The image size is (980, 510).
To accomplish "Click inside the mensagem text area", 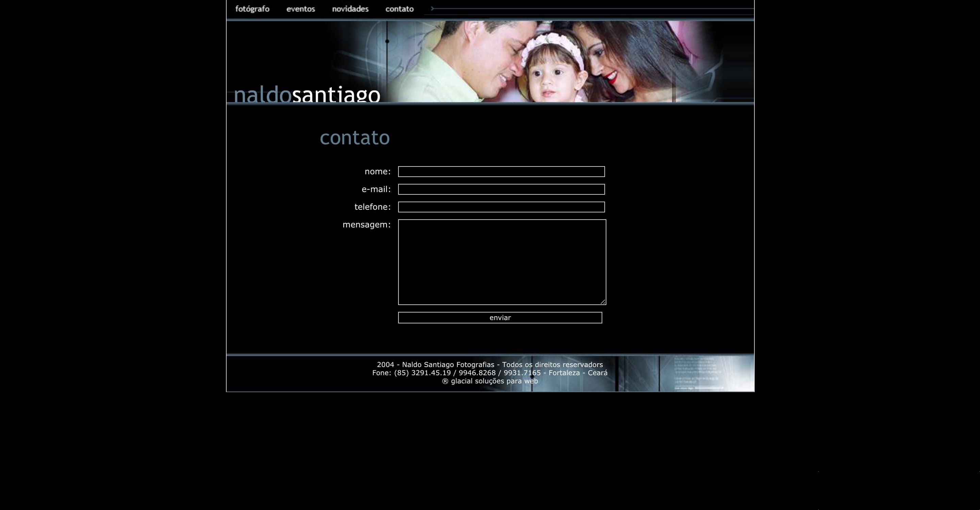I will click(502, 261).
